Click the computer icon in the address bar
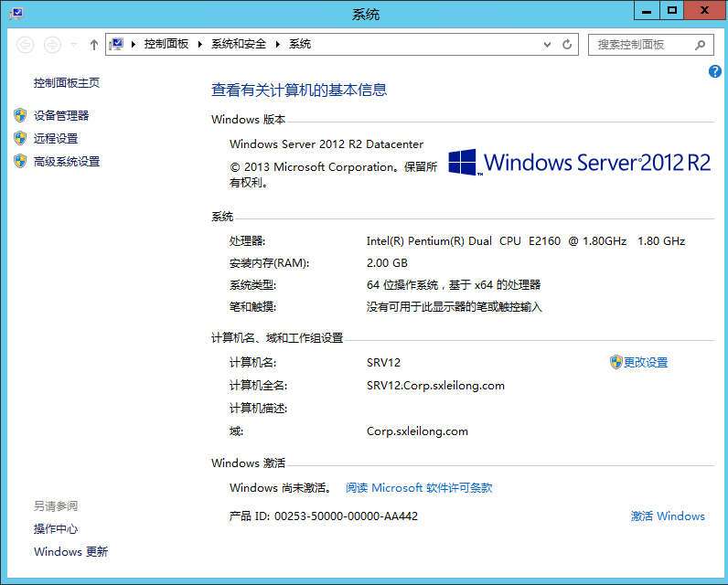The height and width of the screenshot is (585, 728). (x=116, y=44)
